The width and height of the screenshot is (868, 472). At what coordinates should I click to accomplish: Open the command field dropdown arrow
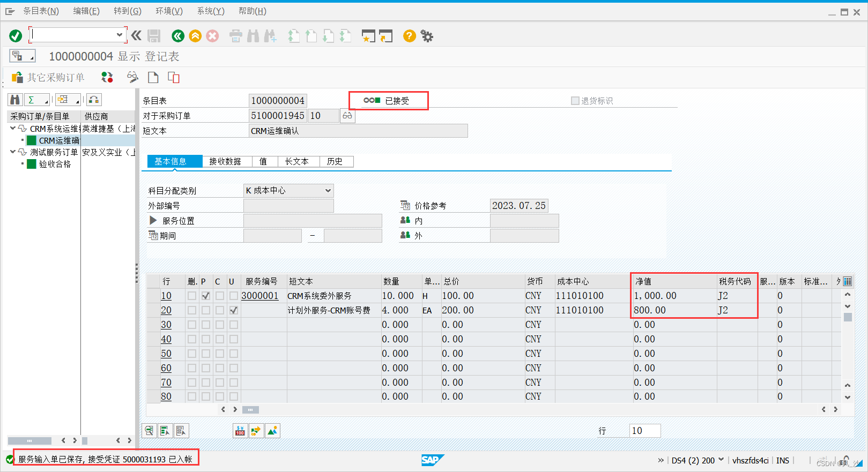coord(119,35)
